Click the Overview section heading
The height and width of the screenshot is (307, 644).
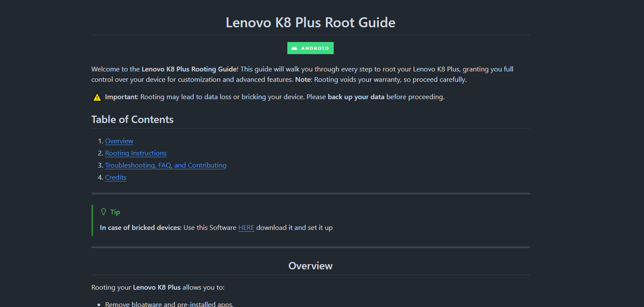310,265
